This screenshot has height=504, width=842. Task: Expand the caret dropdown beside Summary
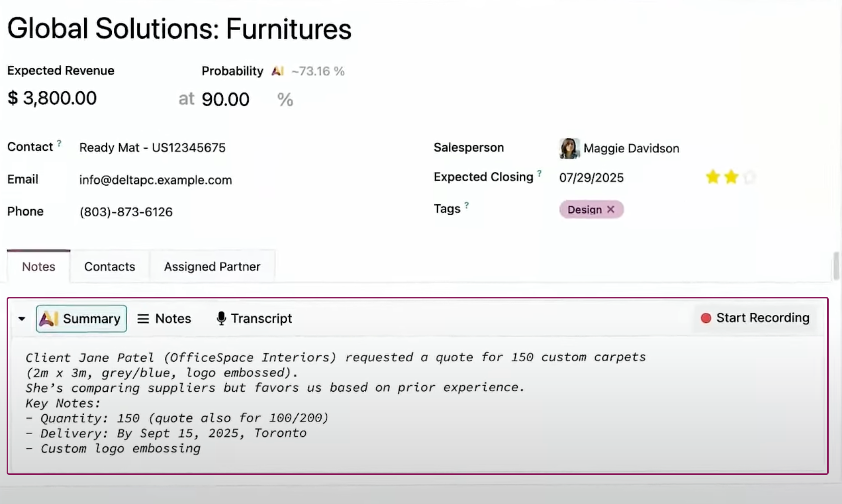tap(21, 319)
